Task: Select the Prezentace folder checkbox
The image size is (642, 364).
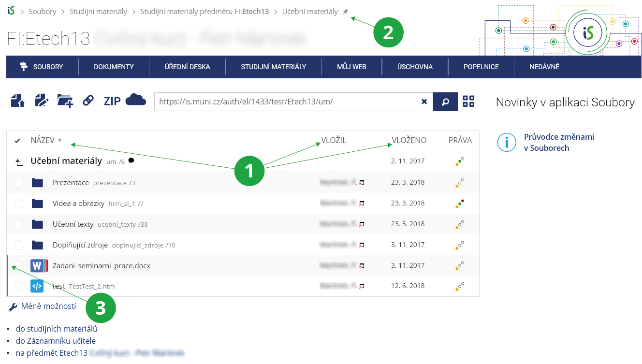Action: click(18, 183)
